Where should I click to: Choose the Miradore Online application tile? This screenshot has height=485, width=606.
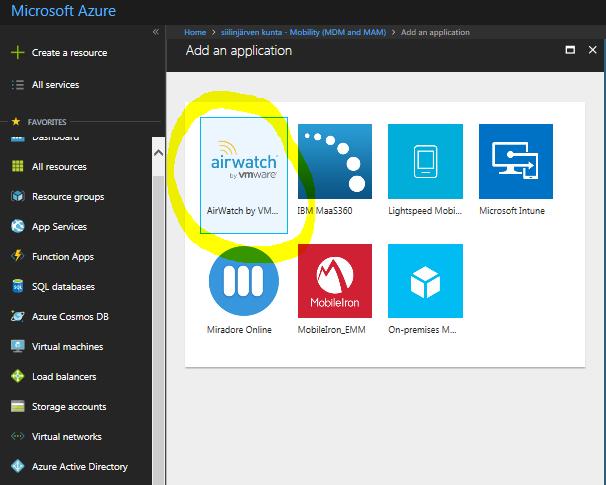(243, 290)
